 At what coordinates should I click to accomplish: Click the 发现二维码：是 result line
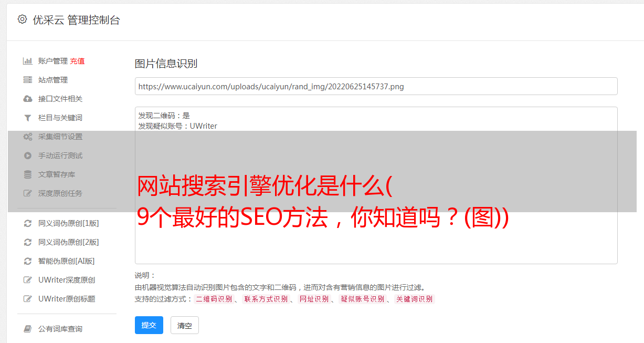point(164,116)
